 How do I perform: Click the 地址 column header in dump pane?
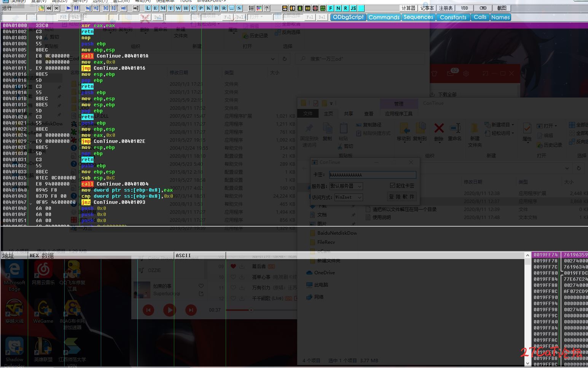tap(14, 255)
